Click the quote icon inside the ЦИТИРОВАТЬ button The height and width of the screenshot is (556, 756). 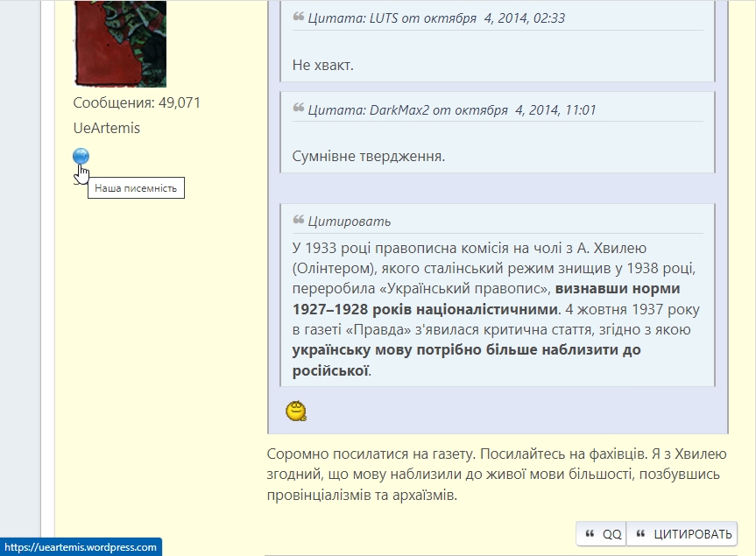(641, 534)
